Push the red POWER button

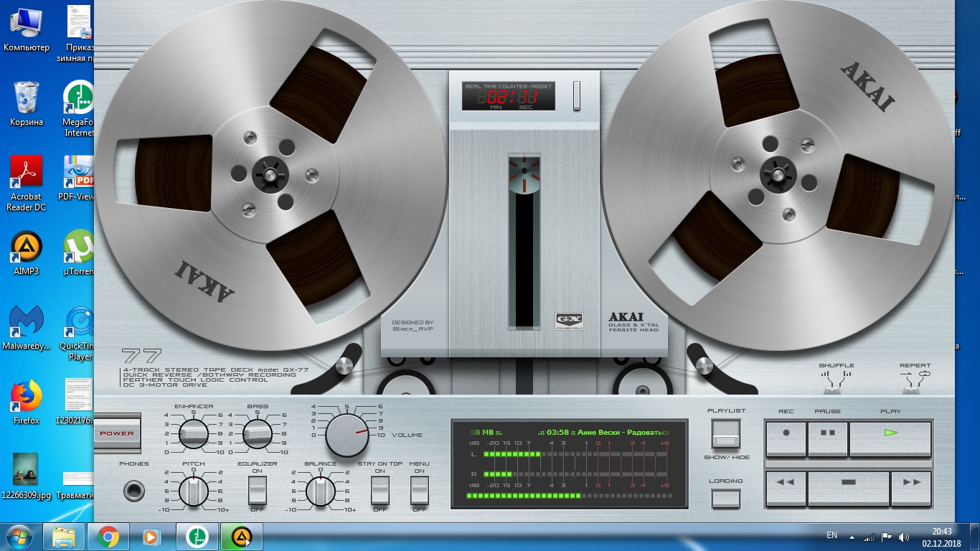coord(117,433)
